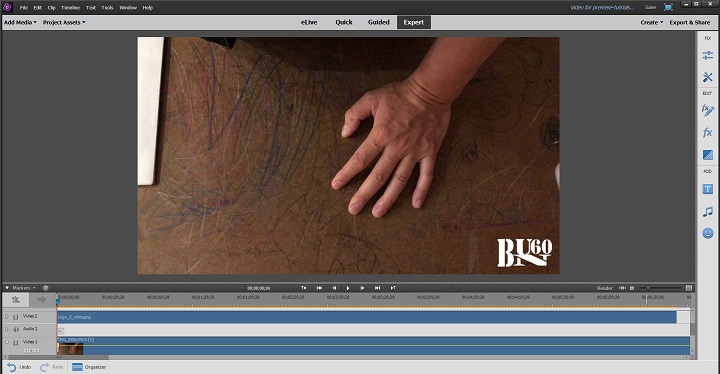Click fit-to-timeline icon right of Render
720x374 pixels.
click(x=622, y=288)
